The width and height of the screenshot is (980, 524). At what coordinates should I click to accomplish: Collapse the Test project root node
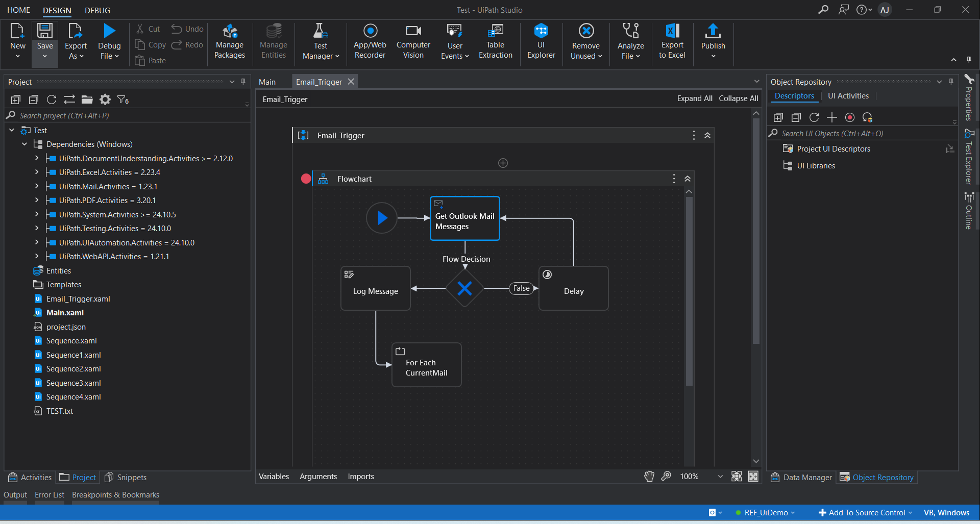coord(12,130)
